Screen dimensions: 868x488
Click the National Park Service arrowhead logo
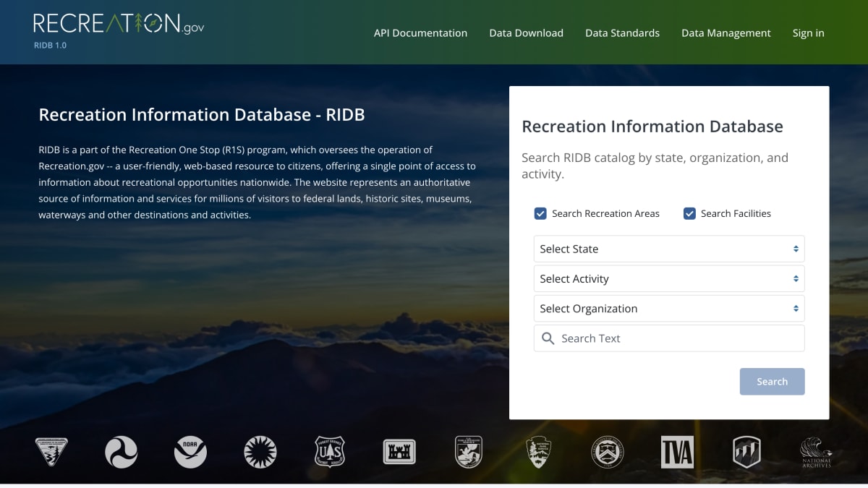(x=538, y=452)
